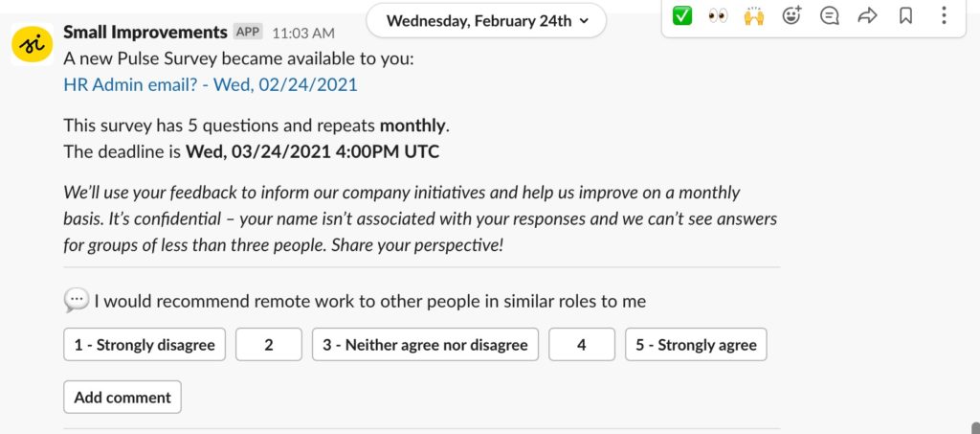This screenshot has height=434, width=980.
Task: Open the 11:03 AM message timestamp
Action: coord(303,33)
